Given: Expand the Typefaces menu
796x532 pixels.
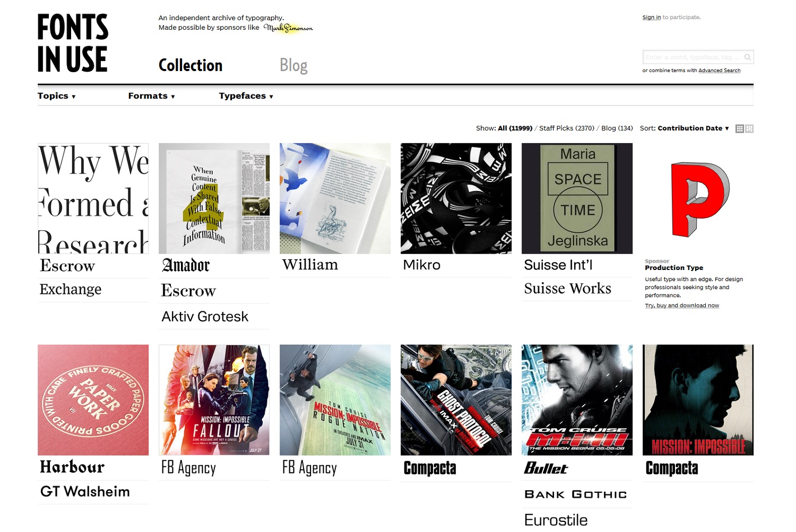Looking at the screenshot, I should tap(246, 96).
